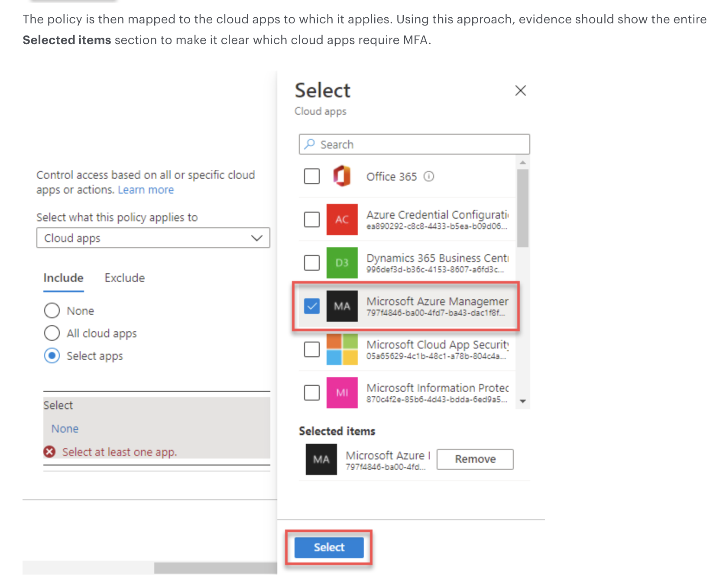
Task: Choose the Select apps radio option
Action: pyautogui.click(x=52, y=355)
